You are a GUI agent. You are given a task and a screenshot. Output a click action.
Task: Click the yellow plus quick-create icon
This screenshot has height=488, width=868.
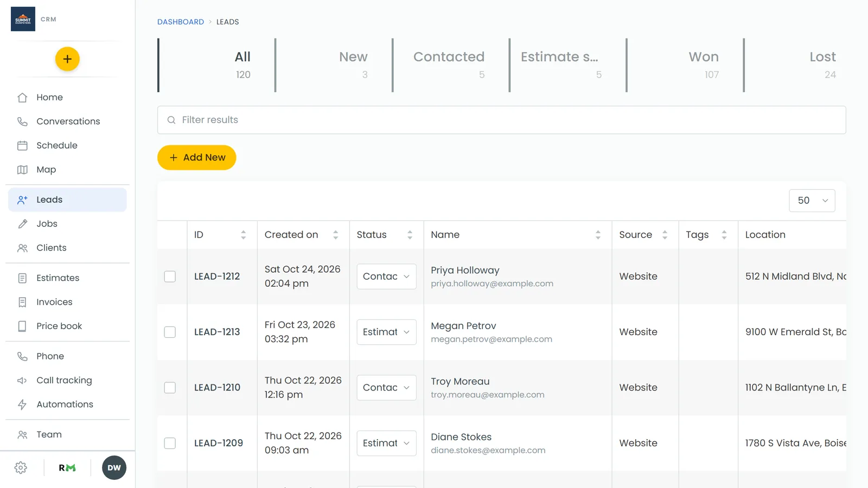pos(67,59)
